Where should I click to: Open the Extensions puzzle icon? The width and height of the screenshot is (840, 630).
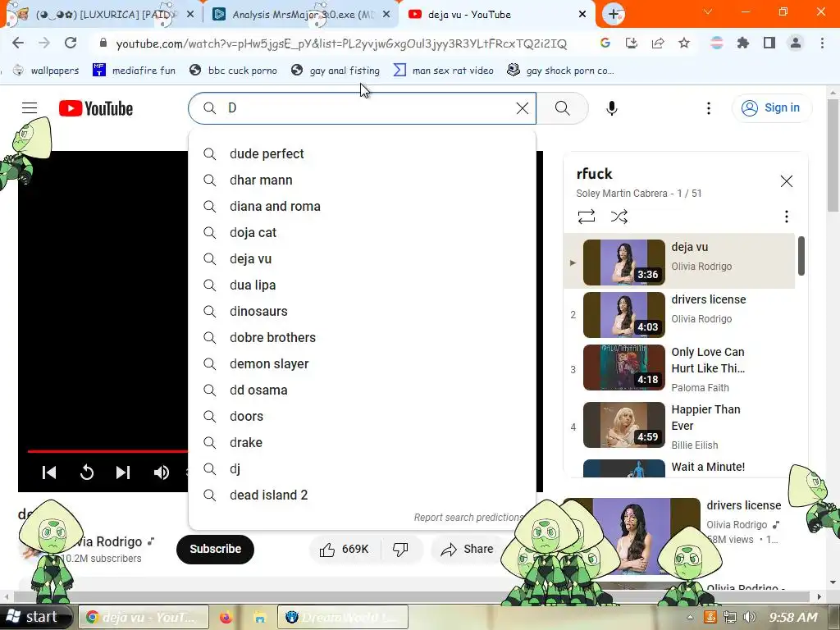click(x=743, y=43)
